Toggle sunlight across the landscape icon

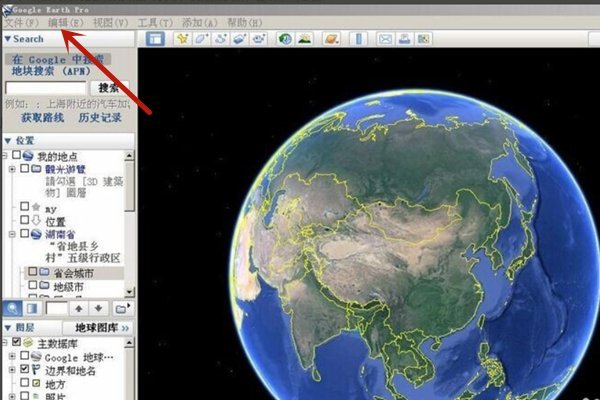pos(305,39)
